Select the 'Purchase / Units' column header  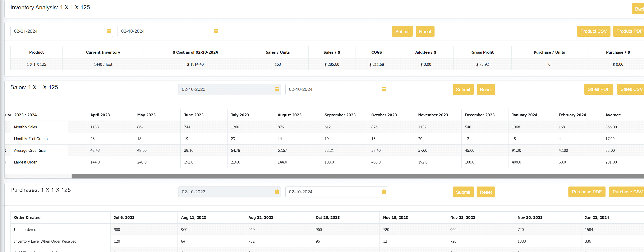click(549, 52)
